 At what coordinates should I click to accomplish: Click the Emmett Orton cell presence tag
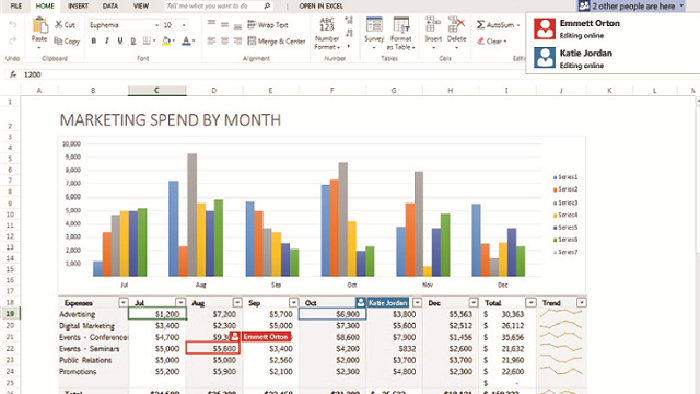coord(266,337)
